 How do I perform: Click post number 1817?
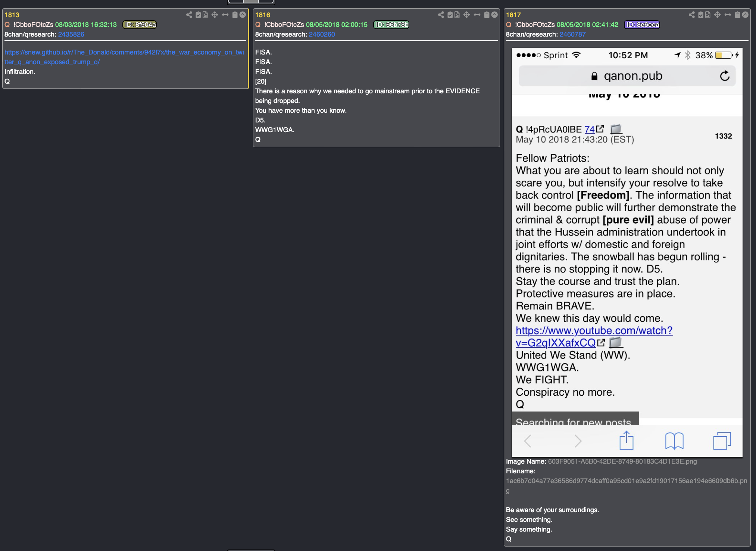[513, 15]
